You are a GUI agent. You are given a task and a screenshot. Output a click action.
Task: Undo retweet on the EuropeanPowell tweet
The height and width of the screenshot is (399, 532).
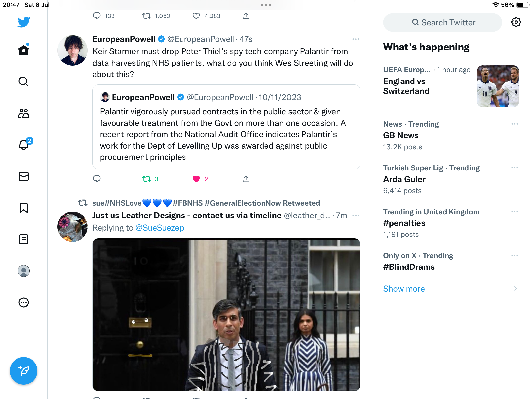tap(147, 179)
